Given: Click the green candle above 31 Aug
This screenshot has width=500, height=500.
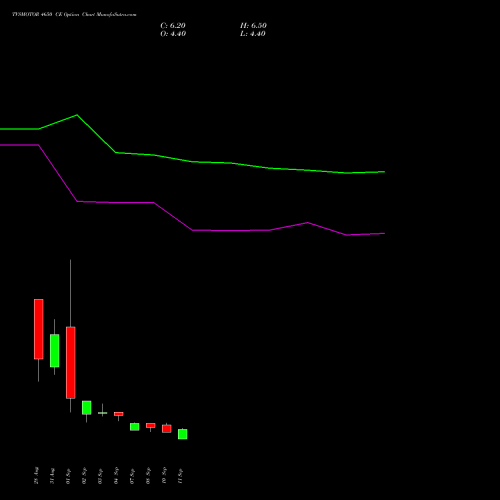Looking at the screenshot, I should point(55,351).
